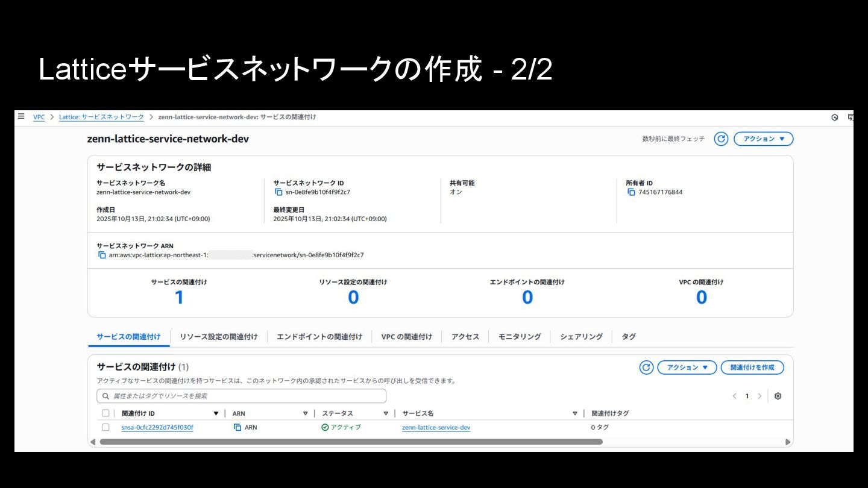Viewport: 868px width, 488px height.
Task: Copy the service network ARN
Action: [x=102, y=255]
